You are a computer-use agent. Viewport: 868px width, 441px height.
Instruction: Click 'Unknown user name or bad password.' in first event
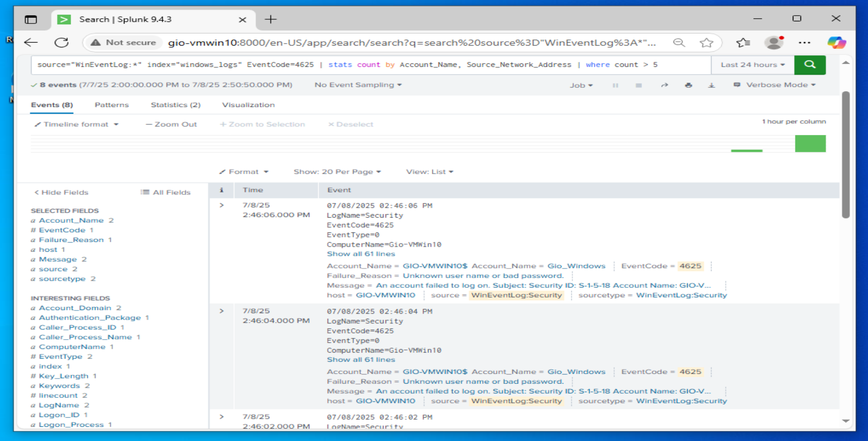tap(484, 276)
